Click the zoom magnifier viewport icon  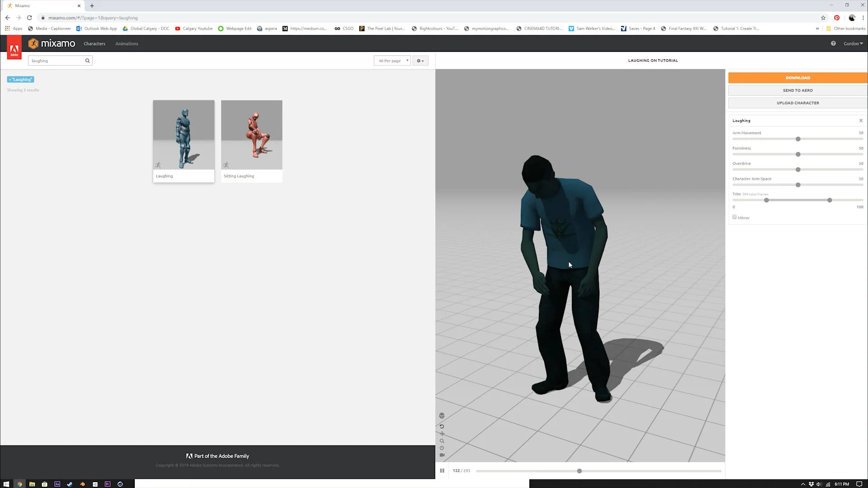click(442, 441)
